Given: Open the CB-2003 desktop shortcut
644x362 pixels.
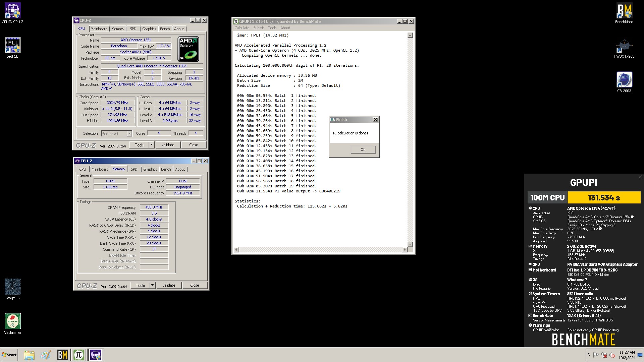Looking at the screenshot, I should (x=624, y=82).
